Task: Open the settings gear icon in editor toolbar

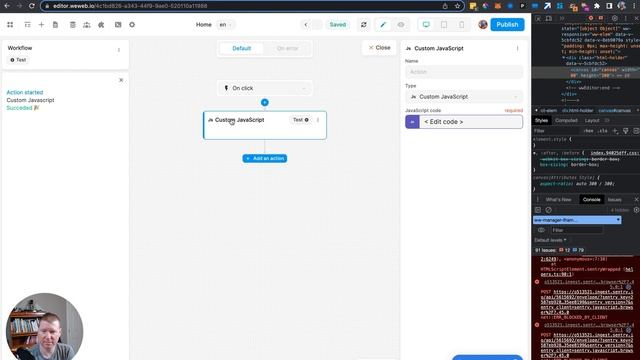Action: click(132, 25)
